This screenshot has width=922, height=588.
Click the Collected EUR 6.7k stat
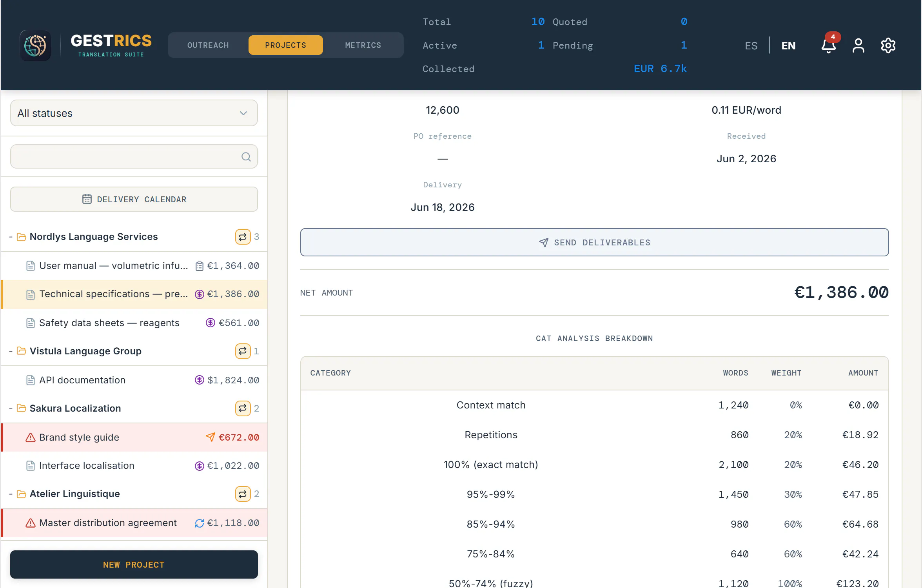coord(555,69)
